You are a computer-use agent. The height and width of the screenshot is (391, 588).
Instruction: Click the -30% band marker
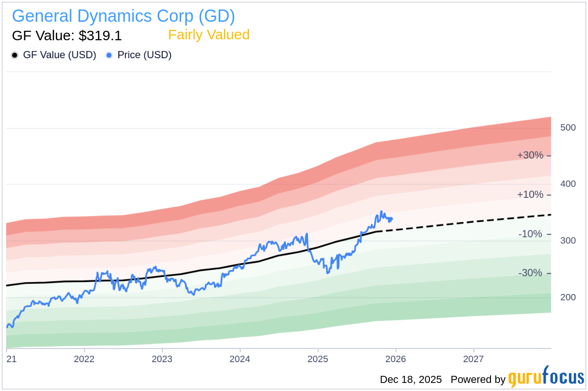point(531,273)
